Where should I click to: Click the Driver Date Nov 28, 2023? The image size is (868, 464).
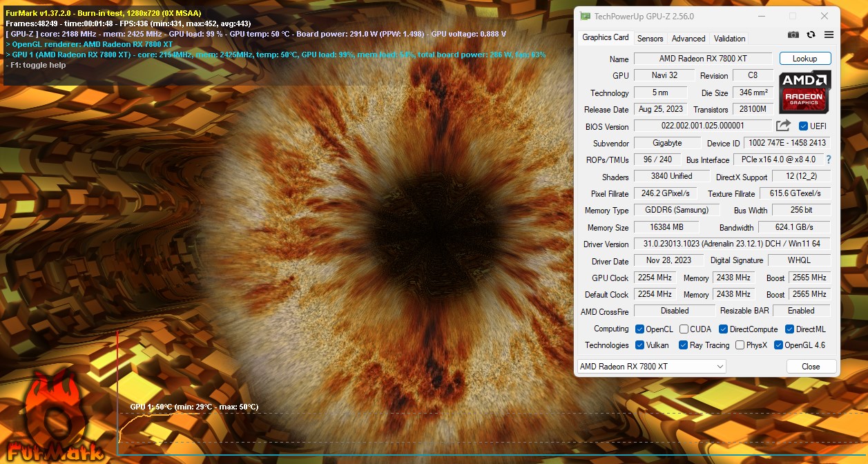click(x=668, y=260)
